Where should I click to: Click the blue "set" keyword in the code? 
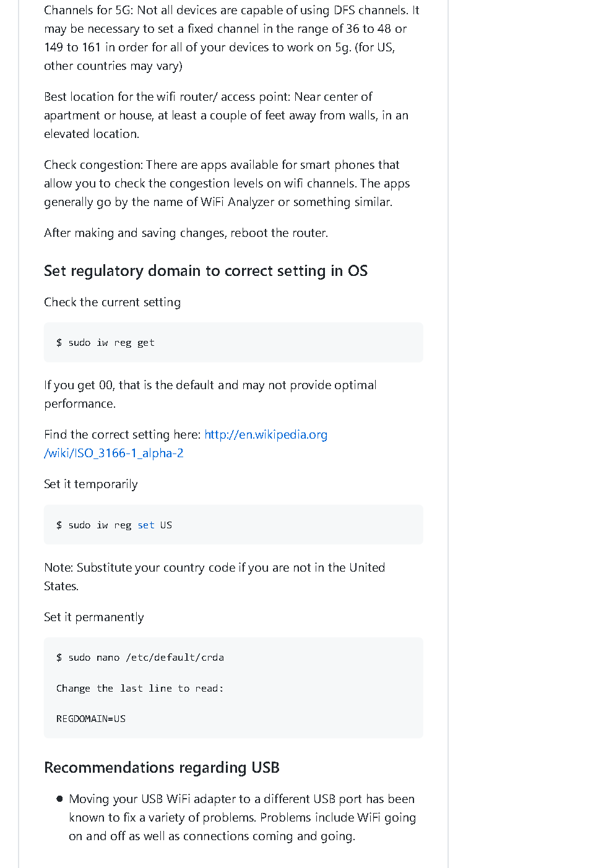(146, 525)
